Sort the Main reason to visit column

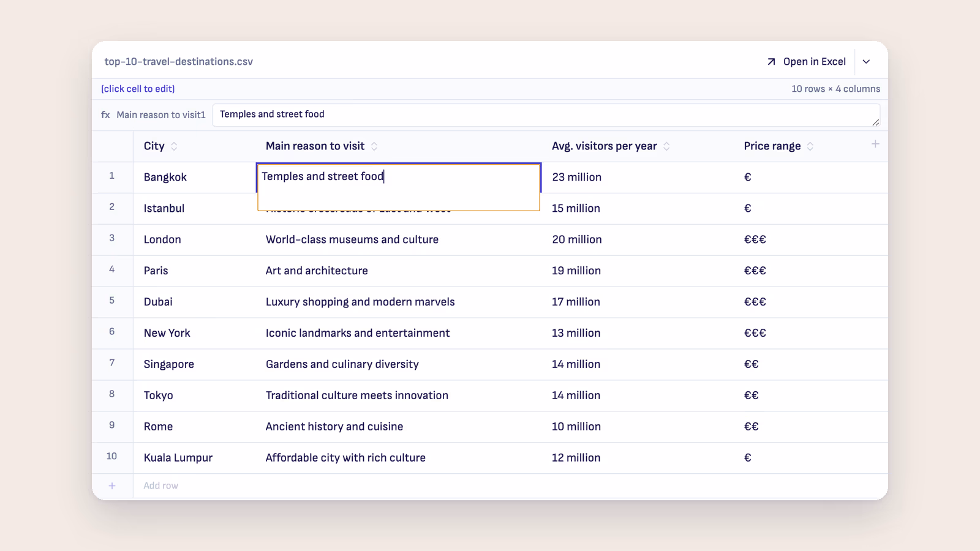[374, 146]
